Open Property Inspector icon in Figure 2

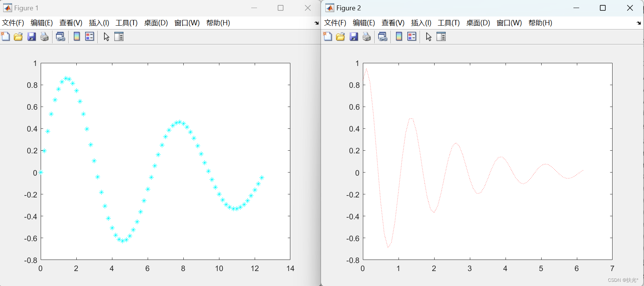441,36
